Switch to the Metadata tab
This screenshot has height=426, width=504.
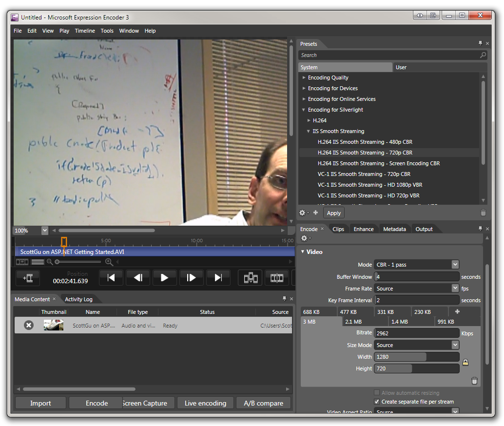pos(394,229)
